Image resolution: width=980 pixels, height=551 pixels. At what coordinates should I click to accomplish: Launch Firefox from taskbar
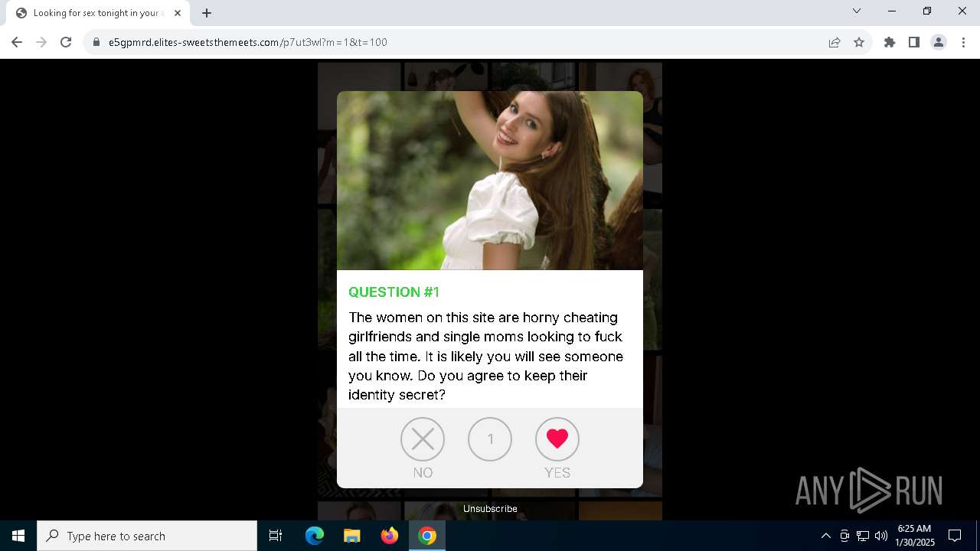[x=390, y=536]
